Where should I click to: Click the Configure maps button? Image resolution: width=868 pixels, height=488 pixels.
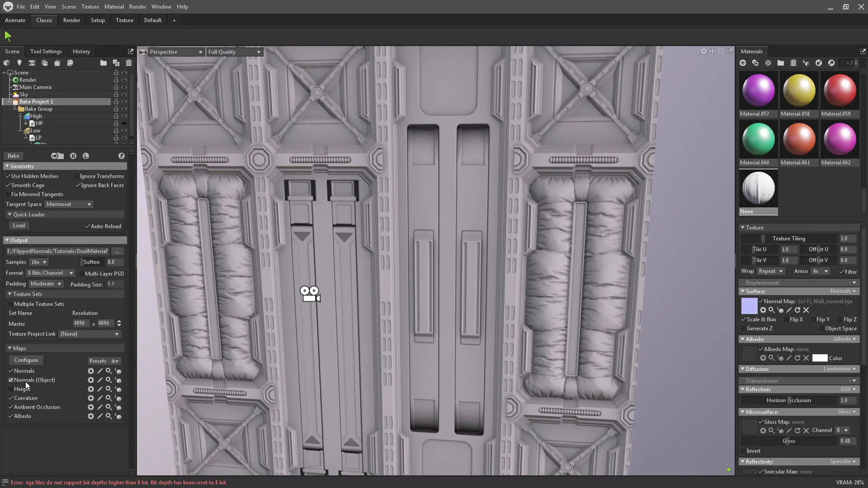[x=26, y=360]
